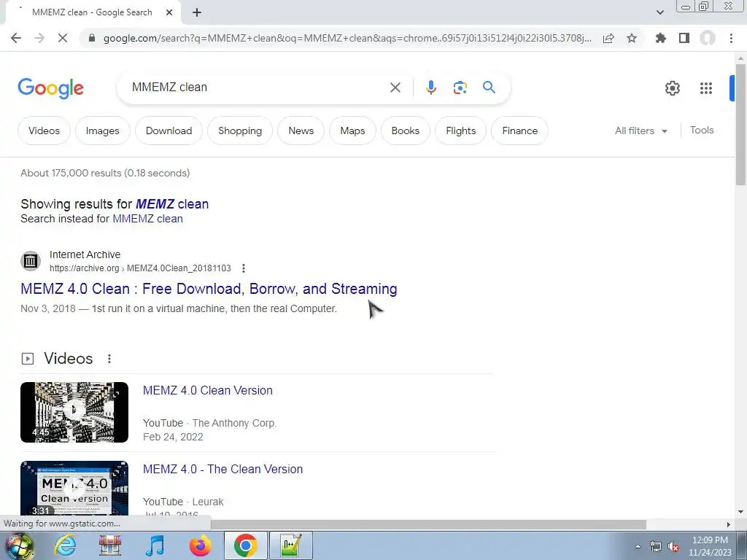Switch to Maps results
This screenshot has height=560, width=747.
click(352, 131)
